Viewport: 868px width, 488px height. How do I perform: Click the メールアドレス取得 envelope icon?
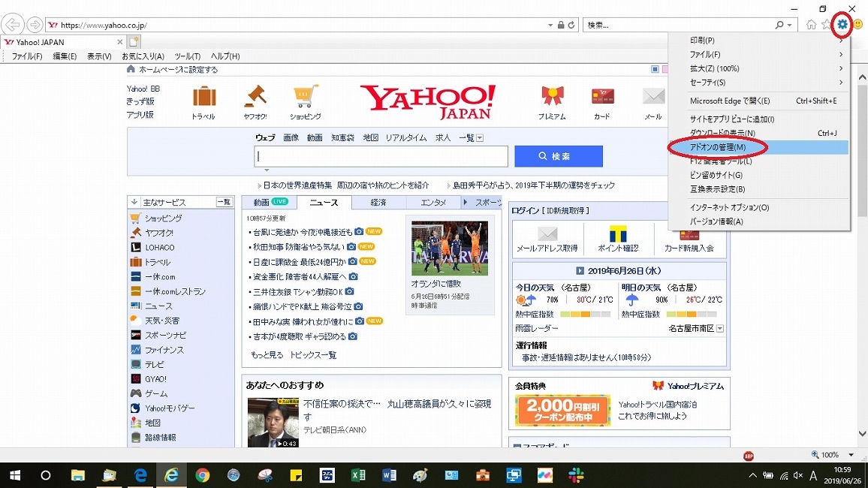[x=547, y=233]
